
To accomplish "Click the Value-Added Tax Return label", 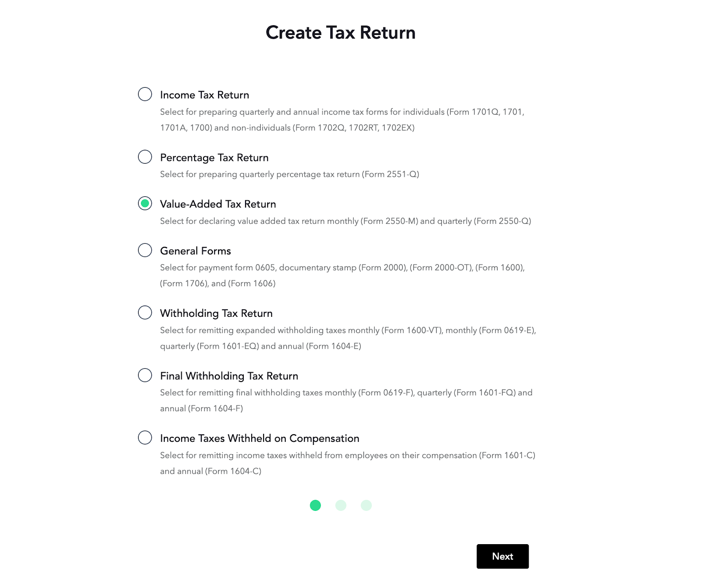I will pyautogui.click(x=218, y=204).
